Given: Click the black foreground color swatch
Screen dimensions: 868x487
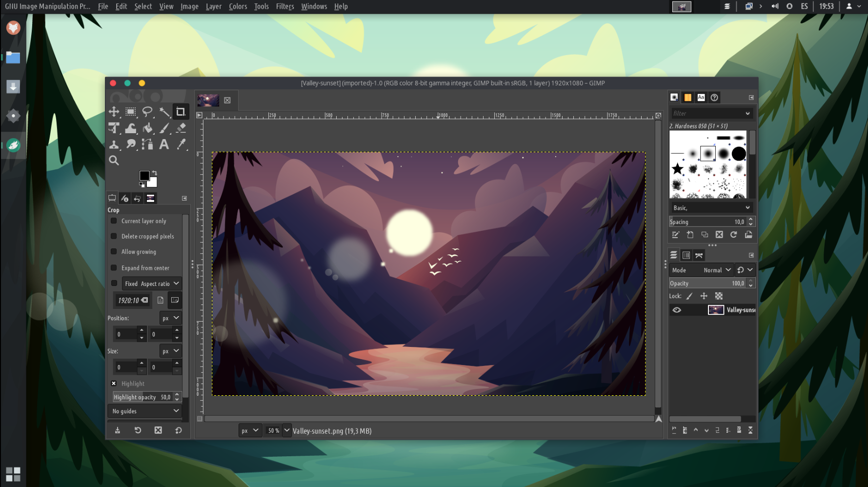Looking at the screenshot, I should pyautogui.click(x=144, y=176).
